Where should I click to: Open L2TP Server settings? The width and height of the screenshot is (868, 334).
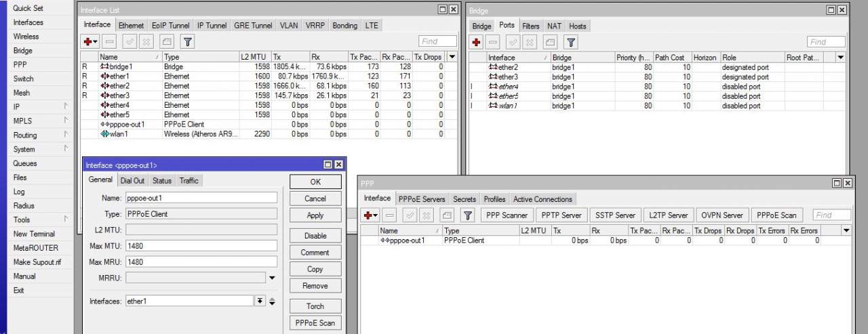click(668, 215)
